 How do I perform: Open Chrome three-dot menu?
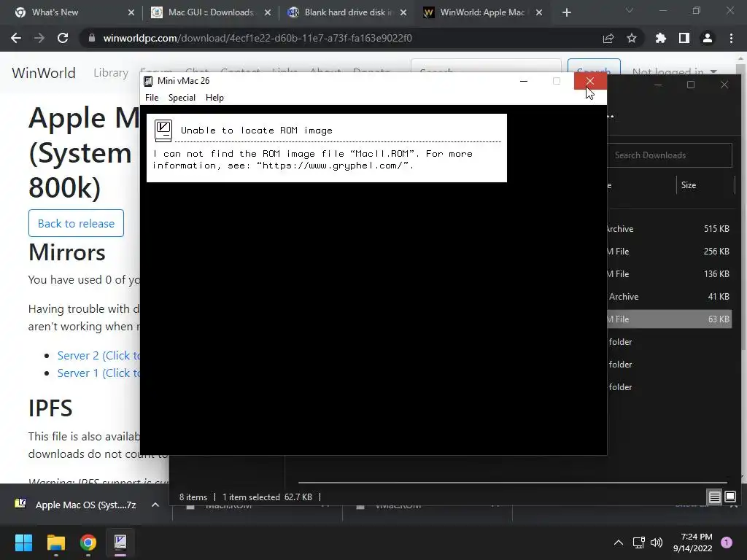point(731,38)
